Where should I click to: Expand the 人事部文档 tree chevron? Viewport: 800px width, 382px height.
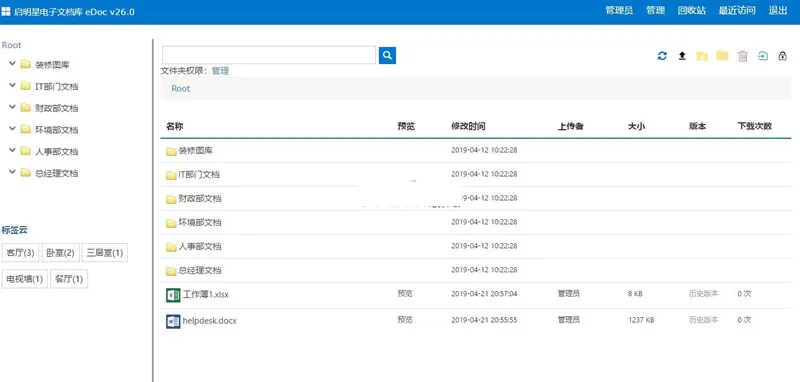[x=12, y=150]
